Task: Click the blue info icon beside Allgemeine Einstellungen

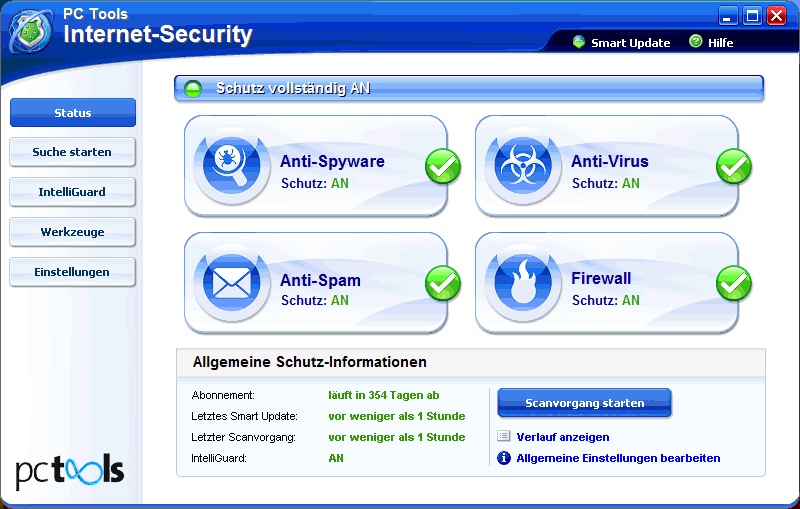Action: point(504,458)
